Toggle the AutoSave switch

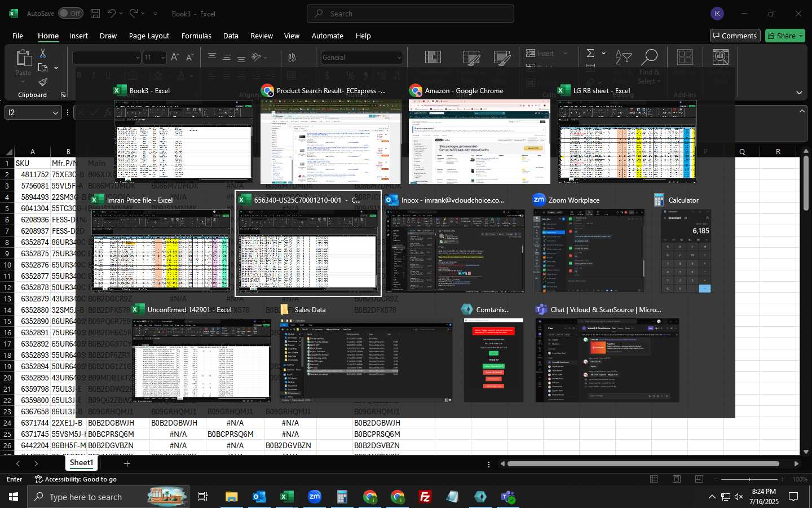[x=70, y=14]
